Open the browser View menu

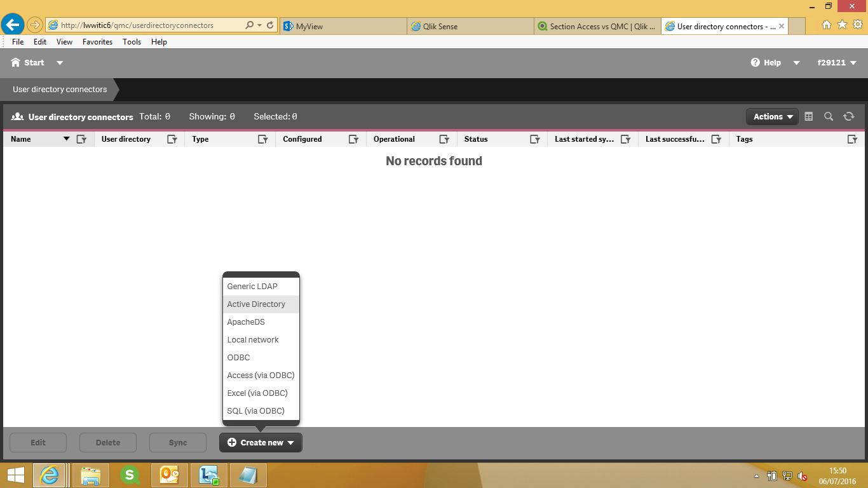pos(64,42)
